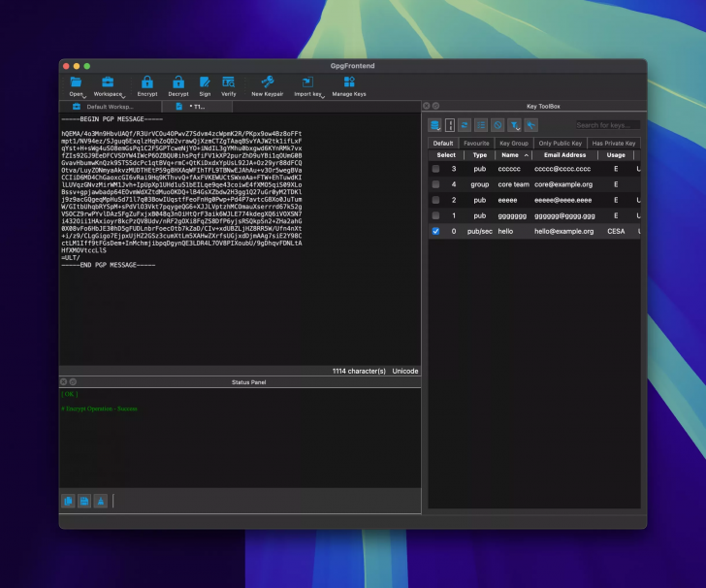Image resolution: width=706 pixels, height=588 pixels.
Task: Click the CESA usage cell
Action: coord(616,231)
